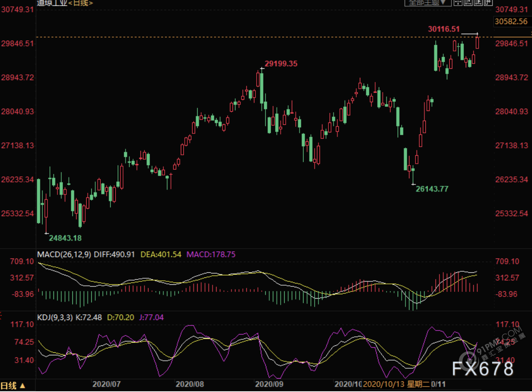Click the 2020/07 date on the time axis
The height and width of the screenshot is (392, 532).
106,384
